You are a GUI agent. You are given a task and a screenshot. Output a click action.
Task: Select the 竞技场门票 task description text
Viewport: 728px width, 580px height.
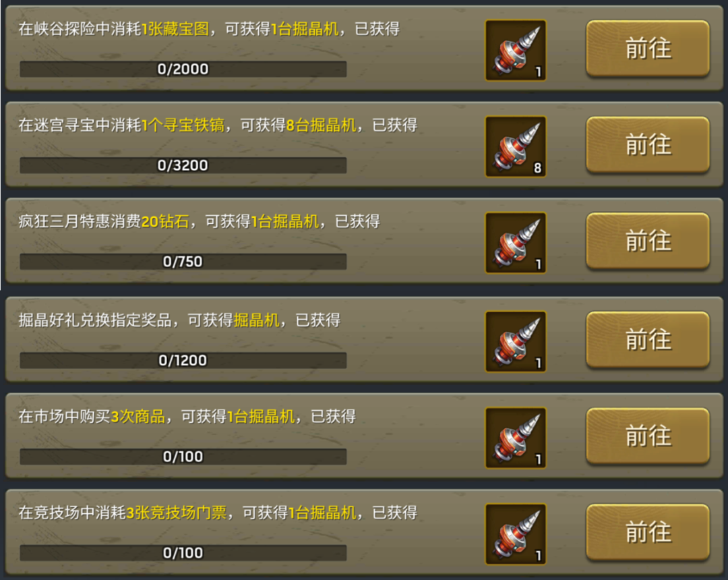click(218, 513)
